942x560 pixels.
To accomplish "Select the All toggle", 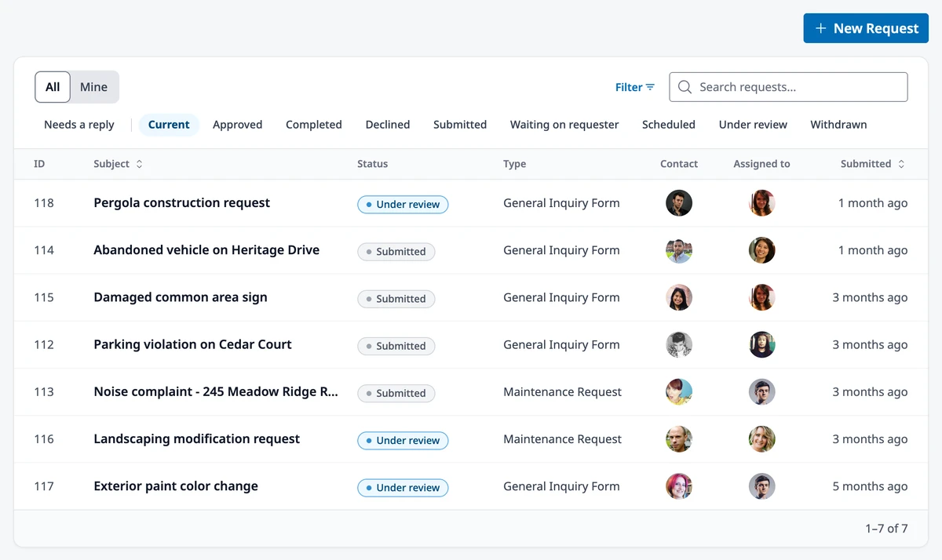I will coord(53,87).
